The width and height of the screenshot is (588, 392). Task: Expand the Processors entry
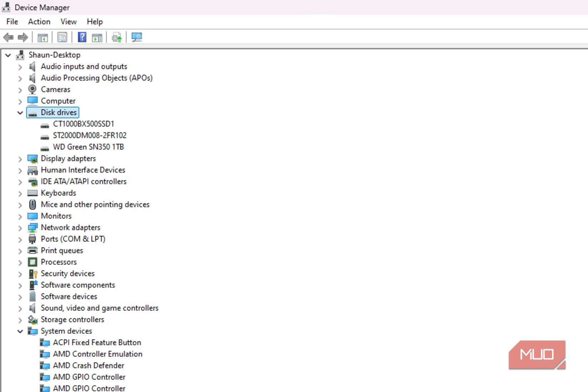20,263
